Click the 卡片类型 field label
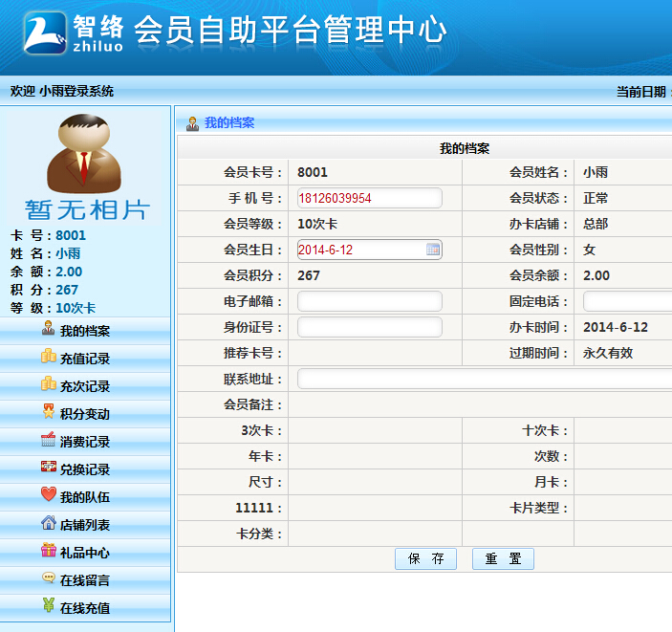This screenshot has height=632, width=672. pos(538,508)
